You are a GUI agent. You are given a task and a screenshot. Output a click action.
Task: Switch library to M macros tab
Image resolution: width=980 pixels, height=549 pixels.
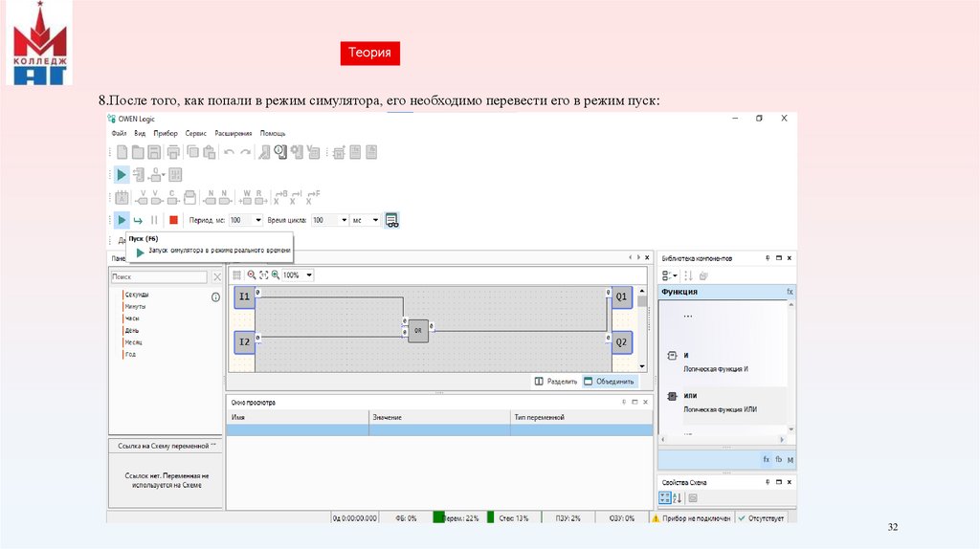791,460
